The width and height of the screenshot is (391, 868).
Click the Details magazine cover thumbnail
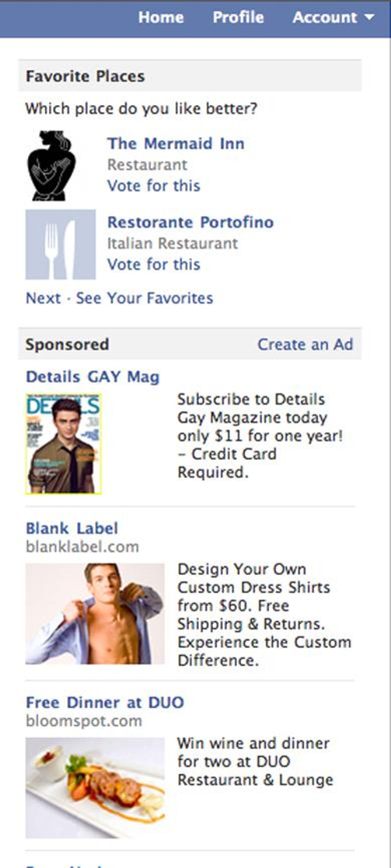(x=64, y=444)
